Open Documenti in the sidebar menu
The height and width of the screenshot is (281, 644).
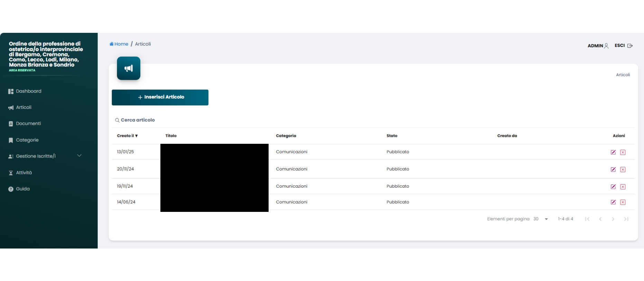(28, 124)
